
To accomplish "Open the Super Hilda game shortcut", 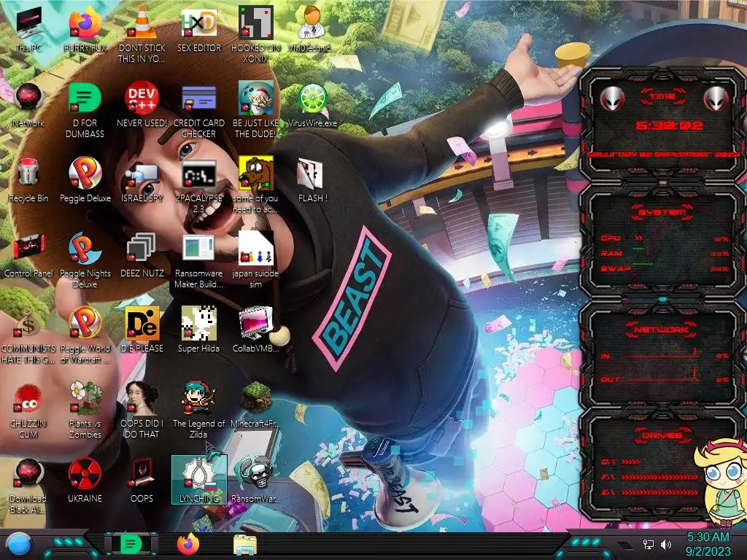I will 198,330.
